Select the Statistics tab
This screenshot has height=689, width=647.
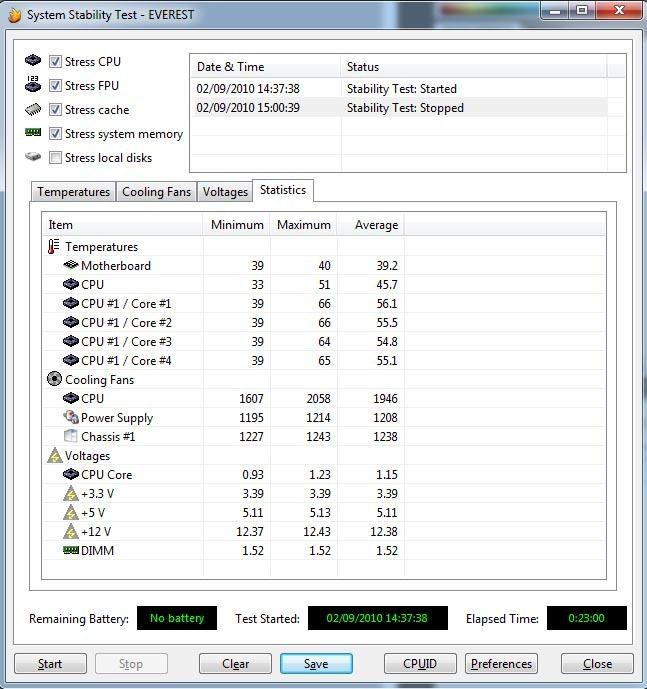(x=283, y=190)
